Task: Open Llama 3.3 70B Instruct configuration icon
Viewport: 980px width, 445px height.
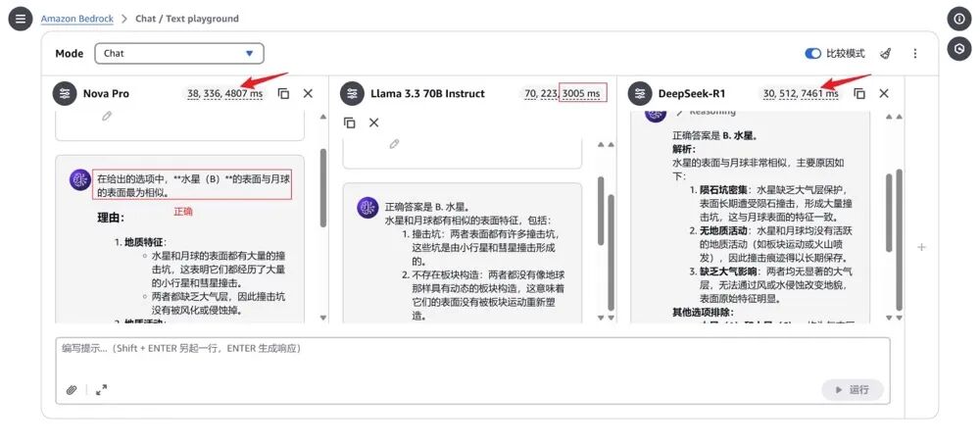Action: [x=352, y=94]
